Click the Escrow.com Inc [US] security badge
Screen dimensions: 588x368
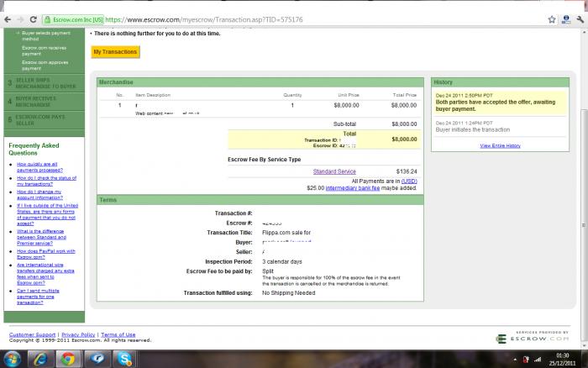(74, 19)
